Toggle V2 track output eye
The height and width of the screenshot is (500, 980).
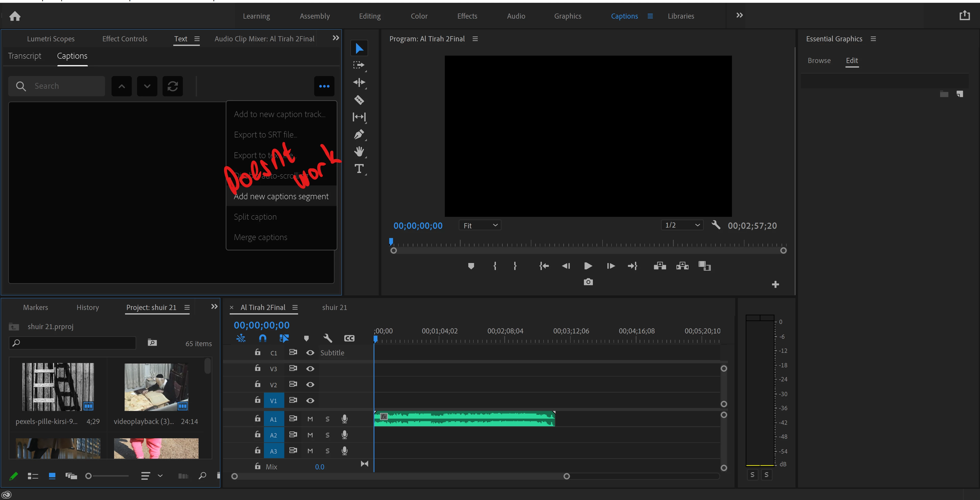coord(310,384)
